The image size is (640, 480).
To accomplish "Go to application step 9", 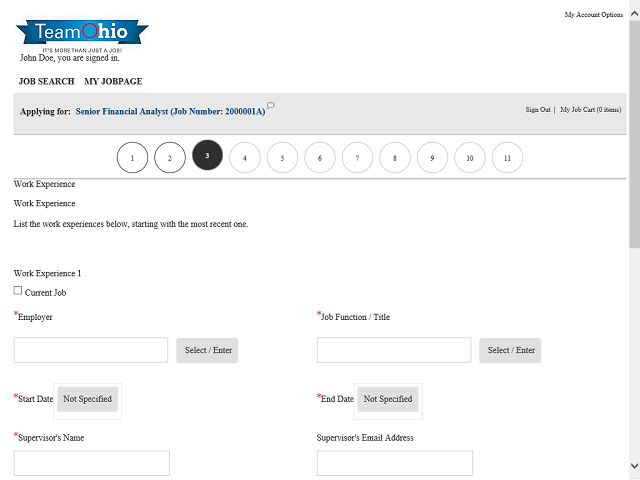I will pos(432,158).
